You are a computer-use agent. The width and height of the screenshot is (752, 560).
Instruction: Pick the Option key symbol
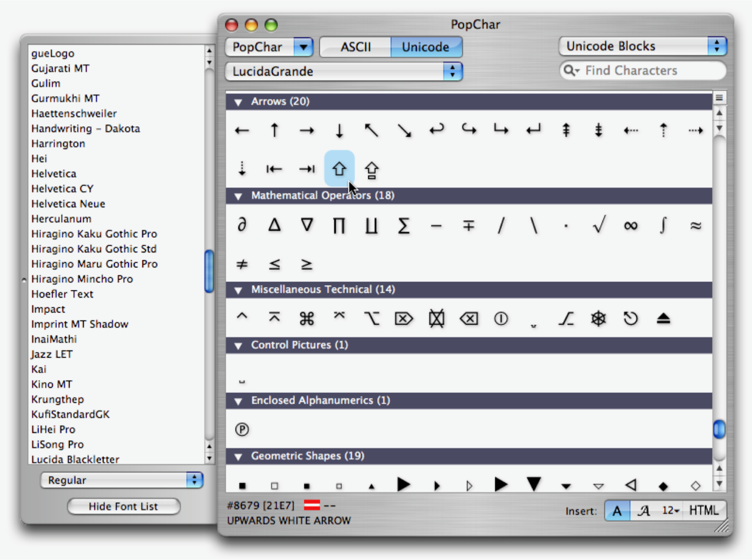pyautogui.click(x=371, y=319)
